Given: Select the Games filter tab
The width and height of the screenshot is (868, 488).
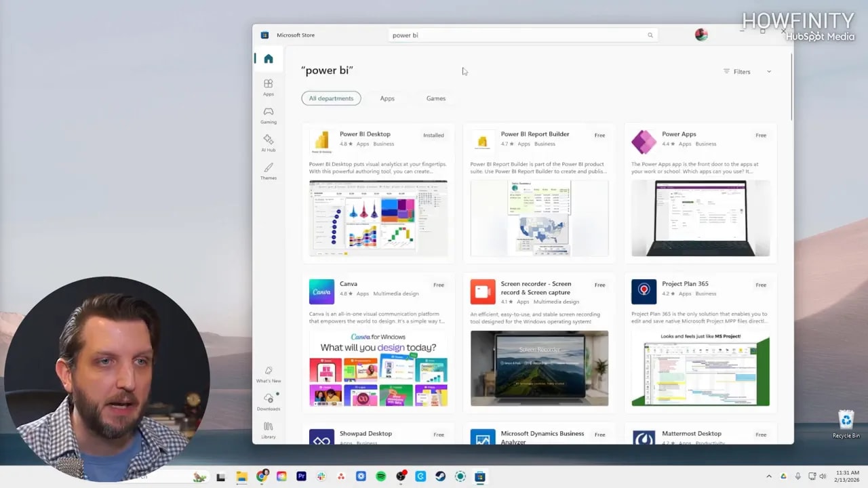Looking at the screenshot, I should pos(436,98).
